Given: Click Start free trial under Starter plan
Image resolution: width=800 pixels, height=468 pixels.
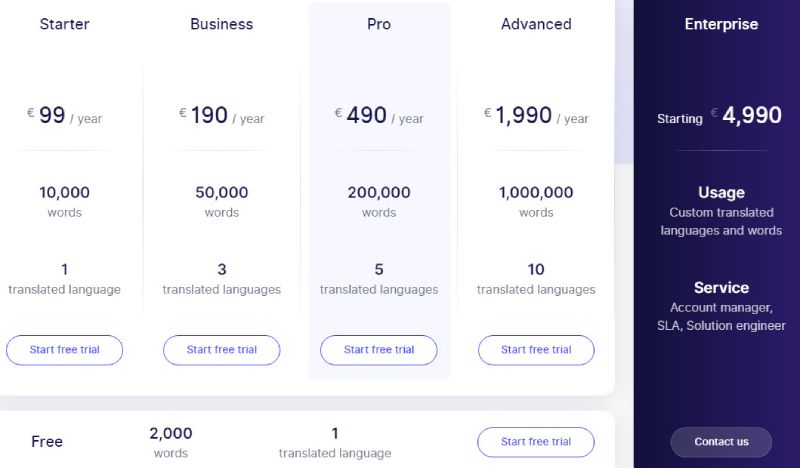Looking at the screenshot, I should pos(65,350).
